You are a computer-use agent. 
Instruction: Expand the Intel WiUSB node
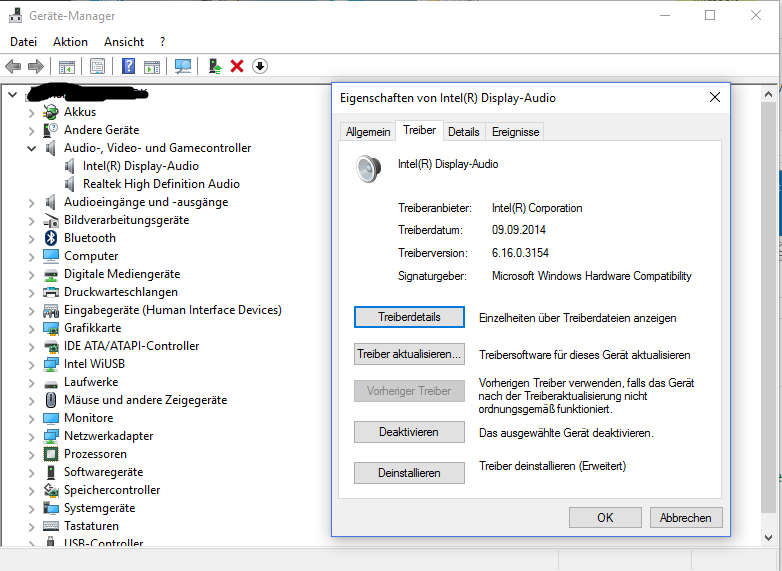tap(31, 365)
